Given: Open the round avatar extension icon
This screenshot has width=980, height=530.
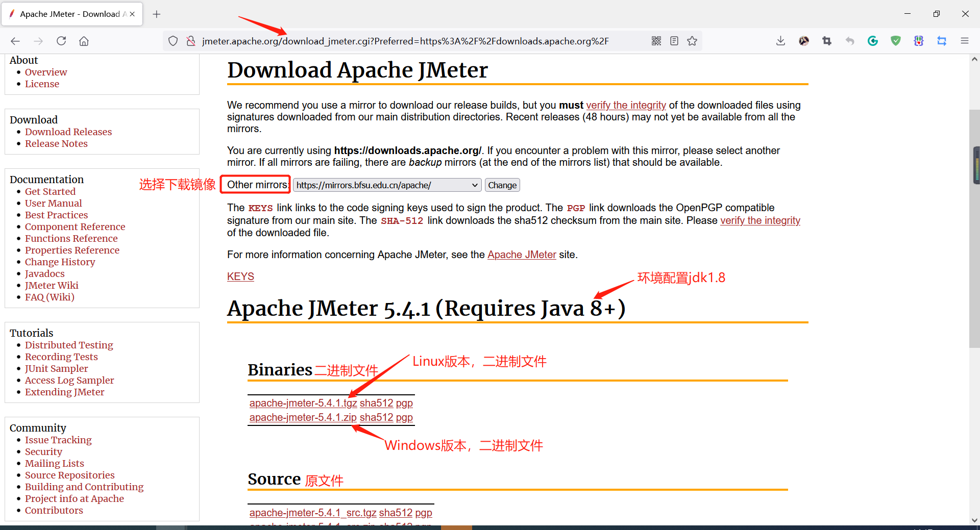Looking at the screenshot, I should pos(804,41).
